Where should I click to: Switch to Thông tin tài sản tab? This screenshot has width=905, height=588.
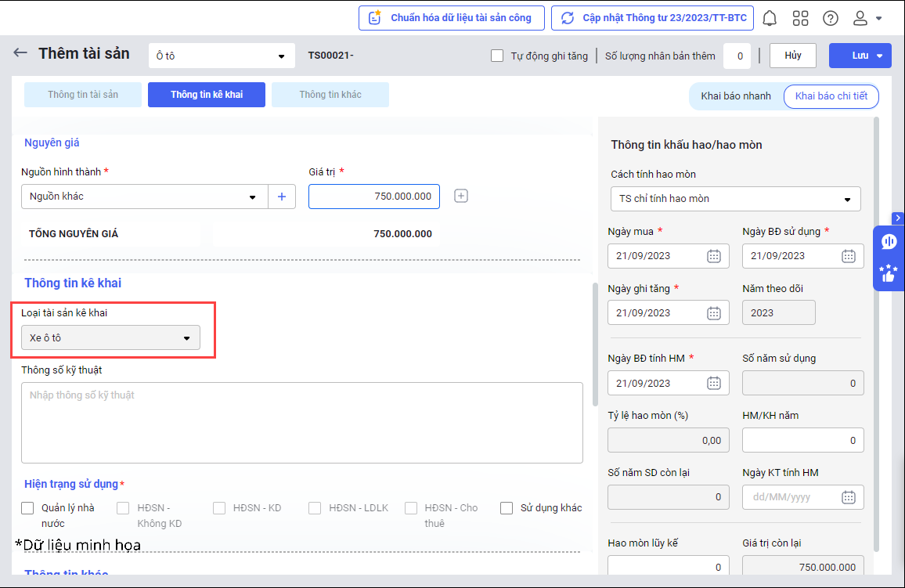[83, 95]
